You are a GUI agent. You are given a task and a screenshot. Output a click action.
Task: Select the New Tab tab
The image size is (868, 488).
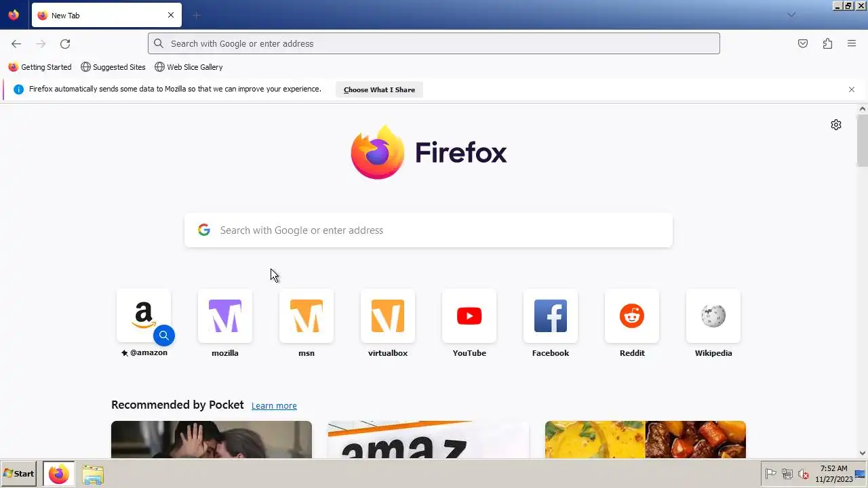106,15
